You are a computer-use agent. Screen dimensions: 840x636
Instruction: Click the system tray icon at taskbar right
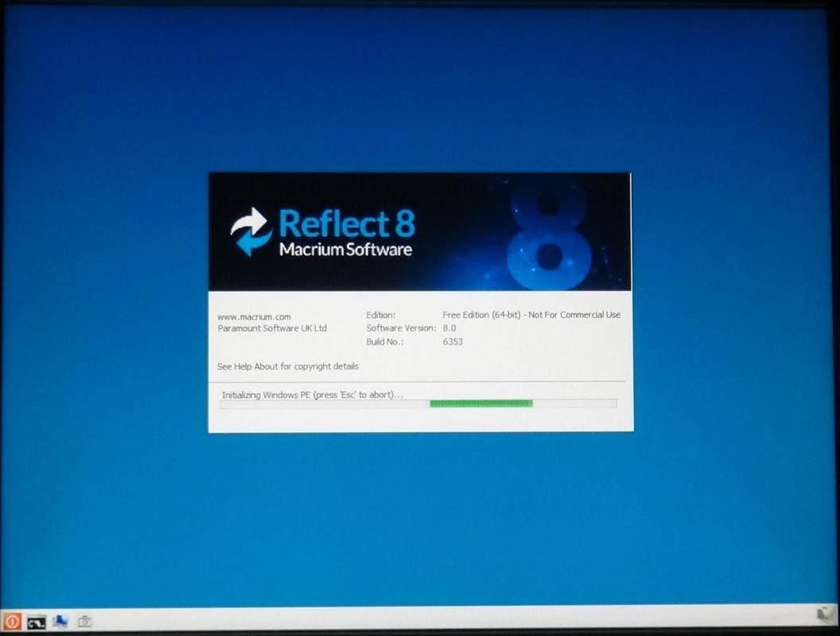click(x=826, y=615)
